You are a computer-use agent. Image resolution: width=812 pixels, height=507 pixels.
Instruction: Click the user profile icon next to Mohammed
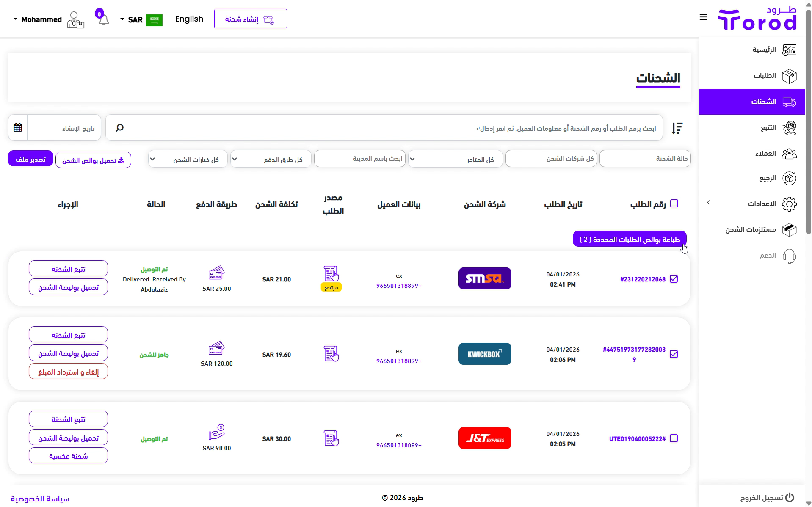pyautogui.click(x=75, y=19)
